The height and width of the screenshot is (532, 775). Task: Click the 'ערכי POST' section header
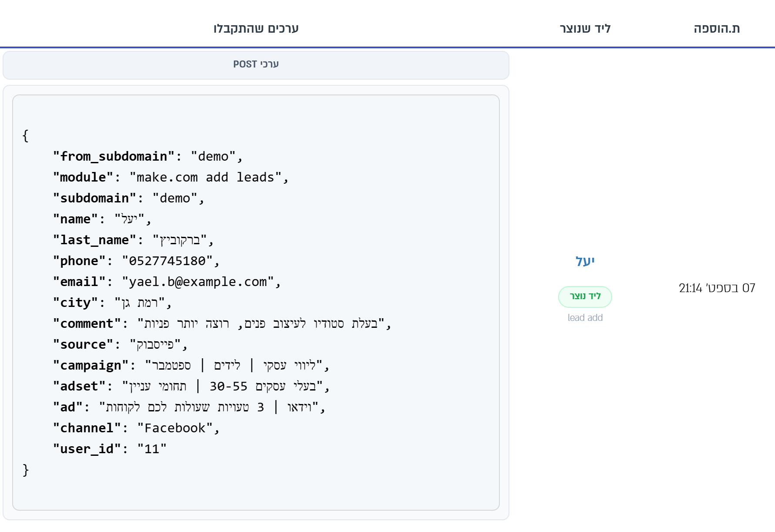tap(256, 65)
